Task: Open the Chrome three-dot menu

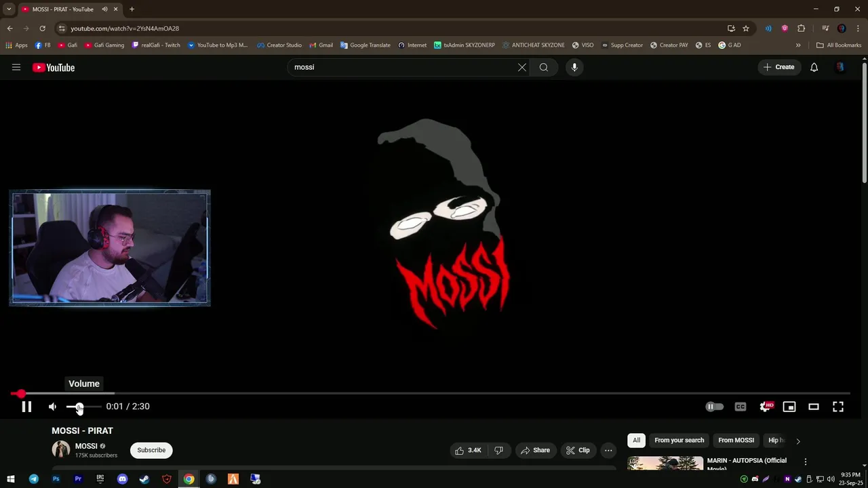Action: coord(858,28)
